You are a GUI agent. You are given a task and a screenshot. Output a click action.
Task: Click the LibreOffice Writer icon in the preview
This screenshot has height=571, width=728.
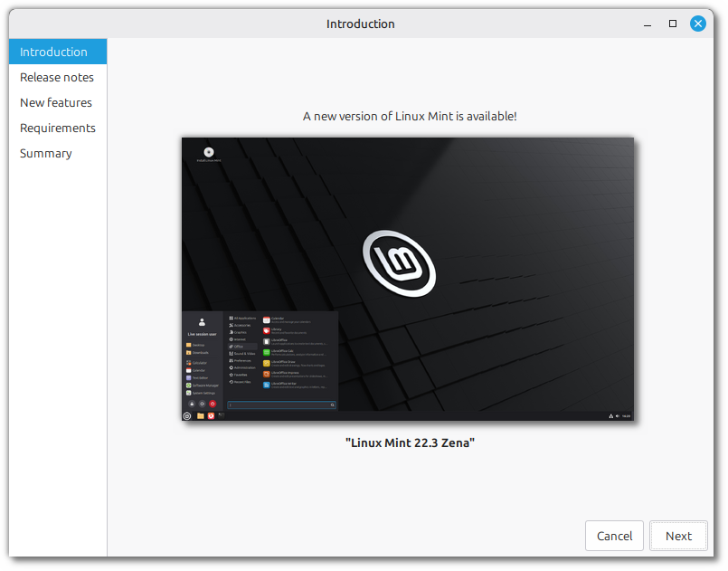coord(266,385)
